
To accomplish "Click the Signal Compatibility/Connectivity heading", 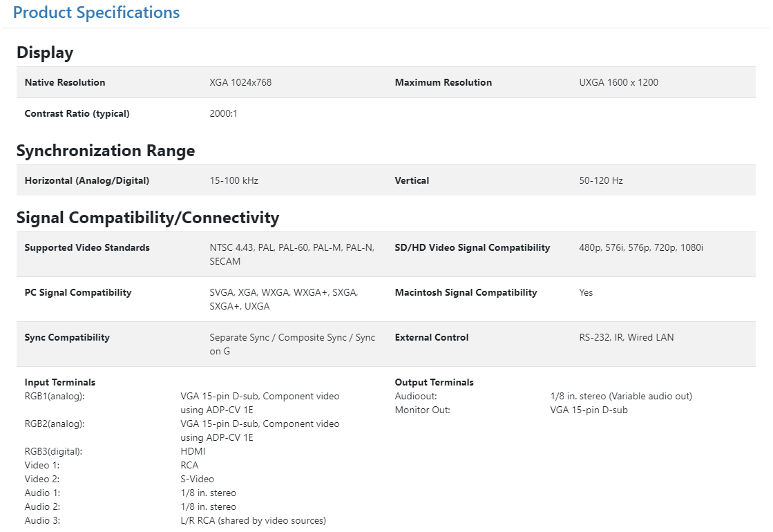I will click(x=148, y=218).
